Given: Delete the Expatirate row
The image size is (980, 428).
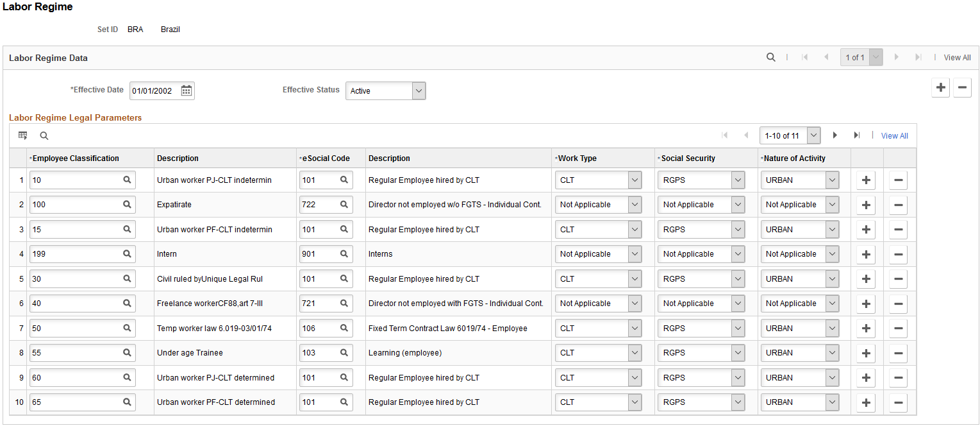Looking at the screenshot, I should click(x=899, y=205).
